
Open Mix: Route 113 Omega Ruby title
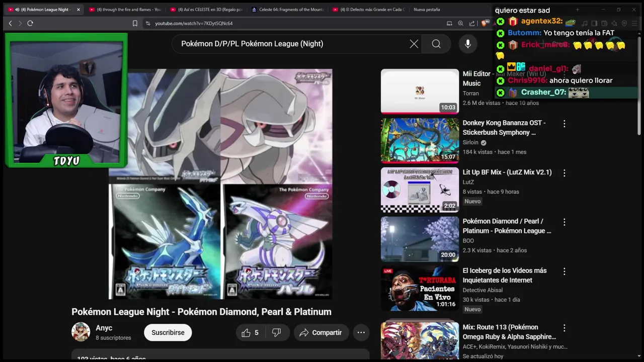click(x=509, y=332)
